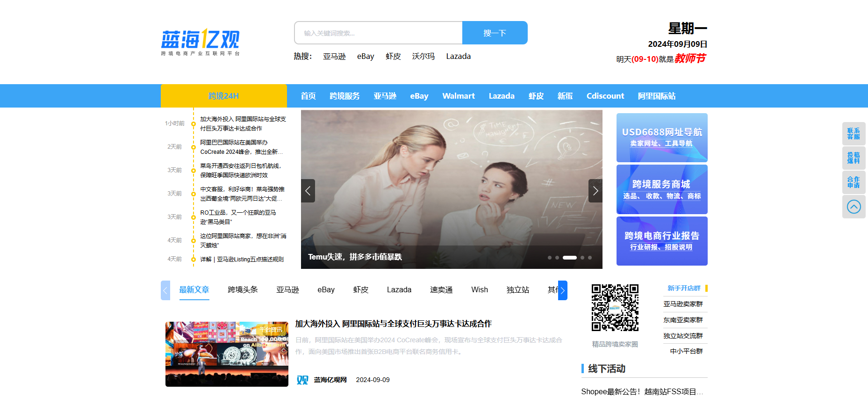
Task: Open 菜鸟开通西安往返列日包机航线 news item
Action: click(x=241, y=170)
